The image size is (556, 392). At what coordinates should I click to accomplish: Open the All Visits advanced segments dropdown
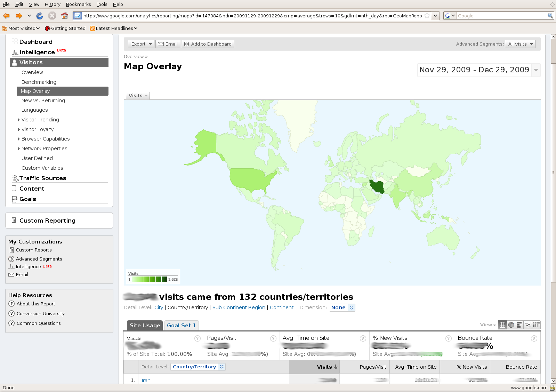(520, 44)
